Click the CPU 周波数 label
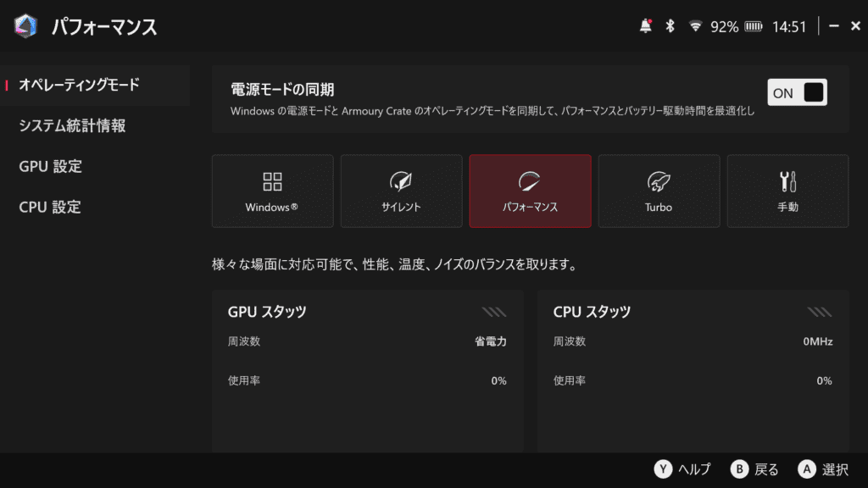Viewport: 868px width, 488px height. point(570,341)
